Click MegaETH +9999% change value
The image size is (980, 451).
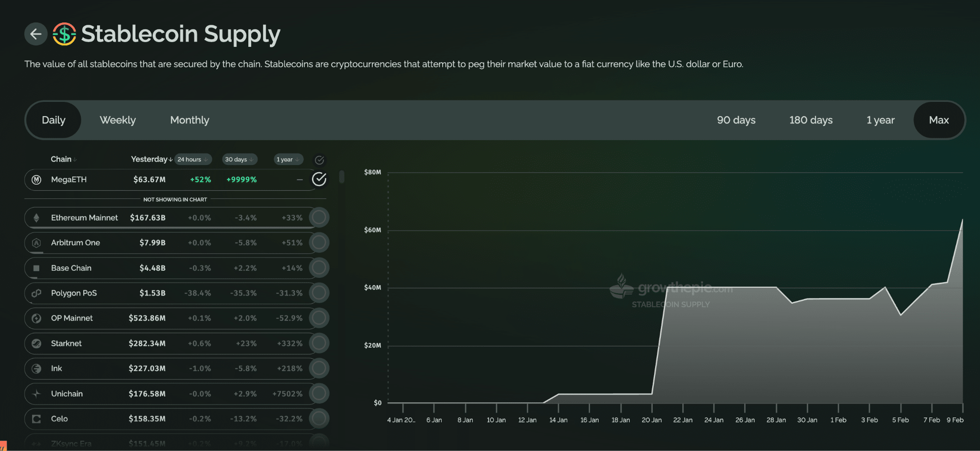[242, 180]
